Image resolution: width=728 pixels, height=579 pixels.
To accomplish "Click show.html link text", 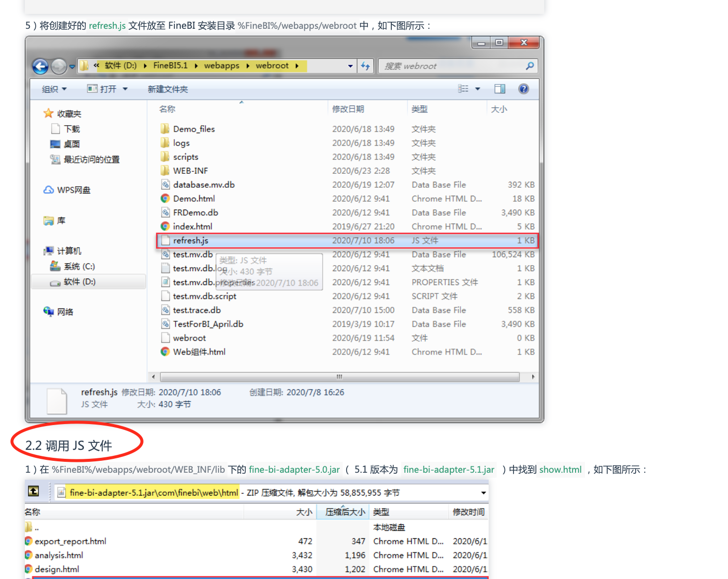I will pyautogui.click(x=561, y=470).
